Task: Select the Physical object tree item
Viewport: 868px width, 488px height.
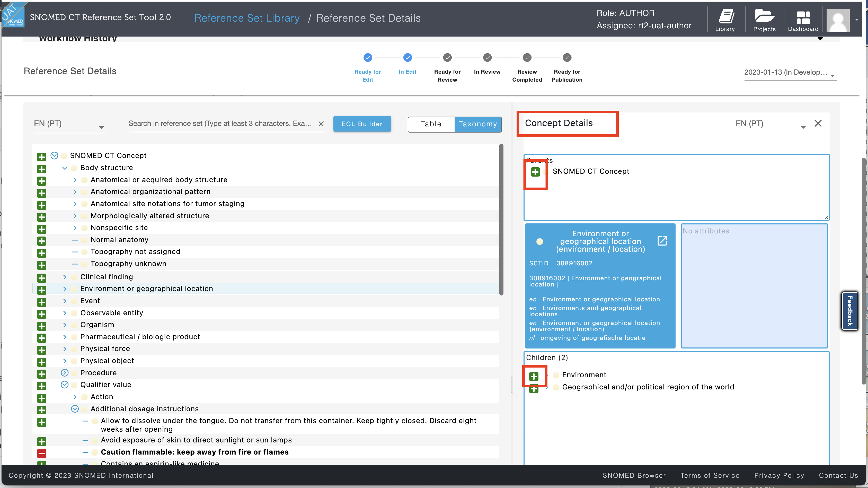Action: [x=107, y=361]
